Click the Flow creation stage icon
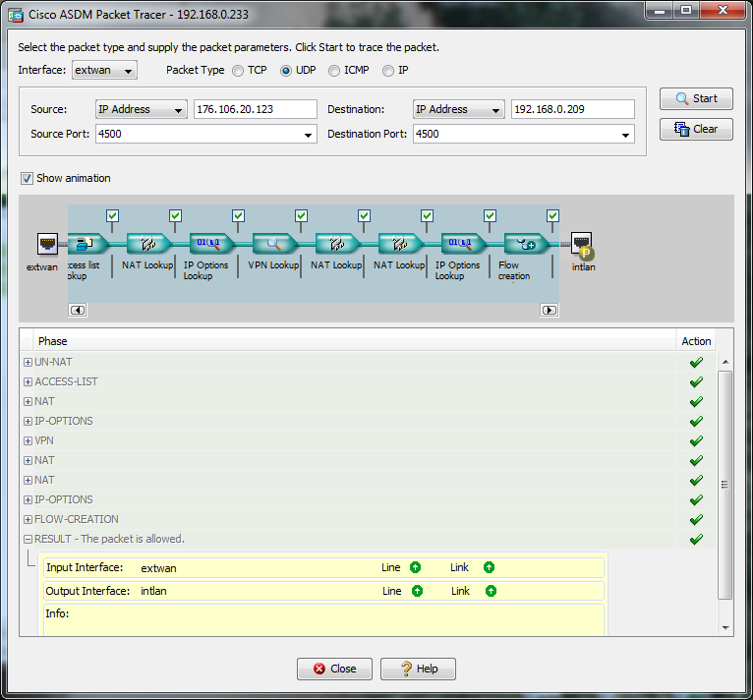Screen dimensions: 753x700 point(526,244)
